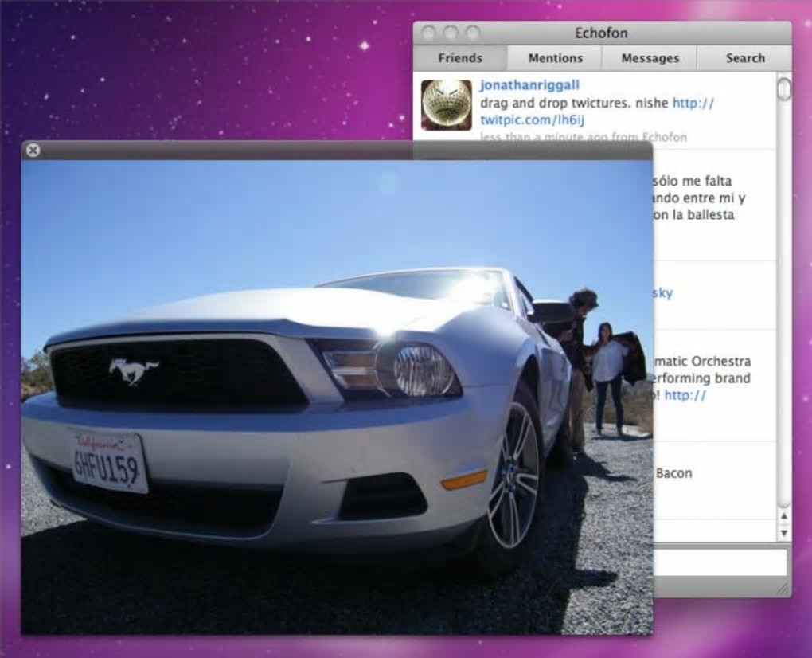
Task: Open the Mentions tab
Action: pyautogui.click(x=555, y=58)
